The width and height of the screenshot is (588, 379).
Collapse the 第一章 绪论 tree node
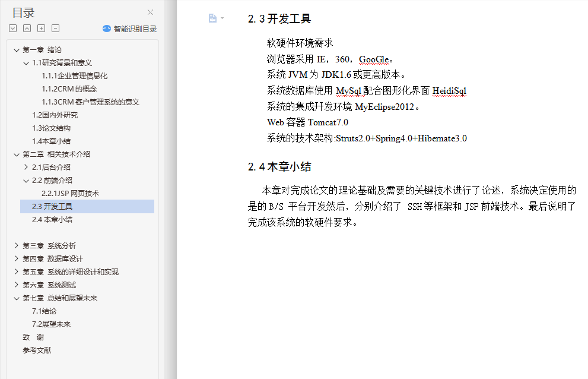tap(17, 50)
